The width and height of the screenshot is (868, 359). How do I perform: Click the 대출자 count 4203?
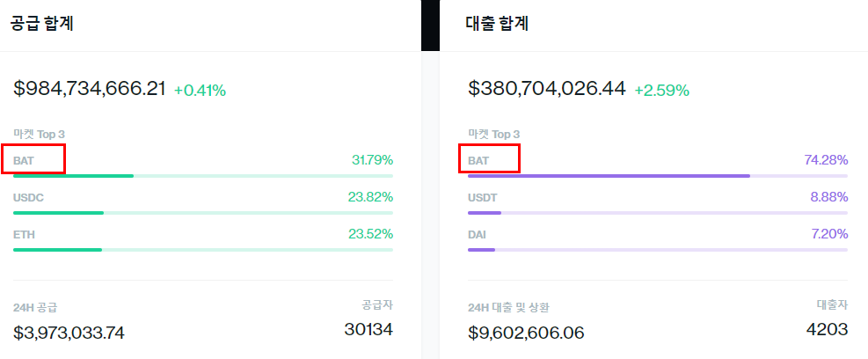pos(827,330)
